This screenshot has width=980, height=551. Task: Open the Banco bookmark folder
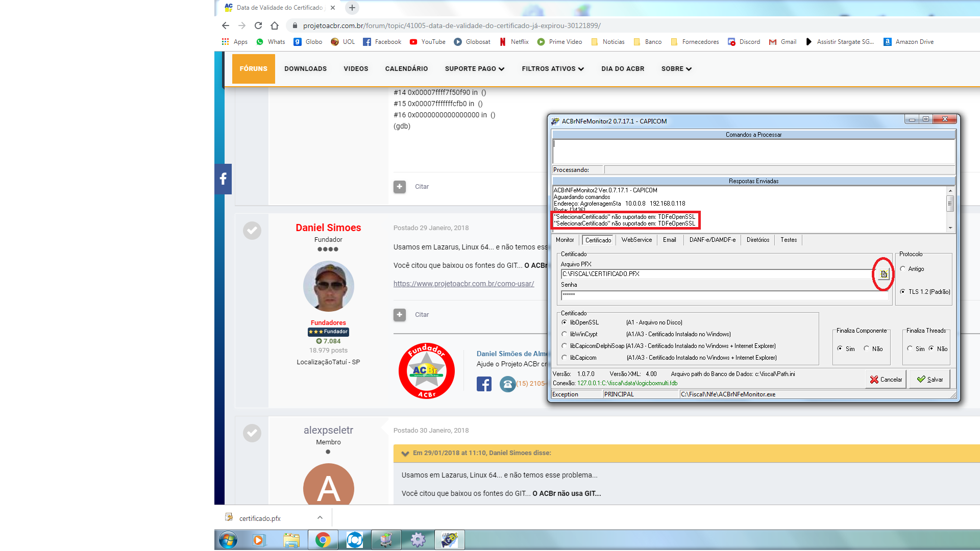(648, 42)
